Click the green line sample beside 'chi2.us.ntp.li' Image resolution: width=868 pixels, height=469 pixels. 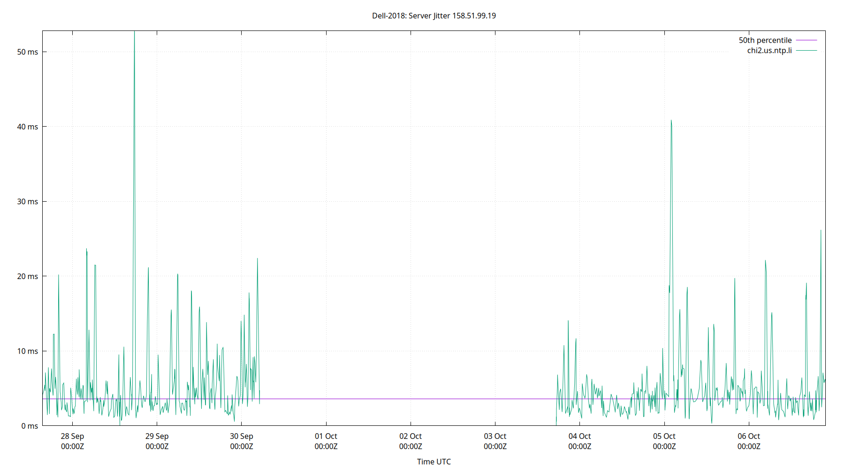tap(807, 51)
